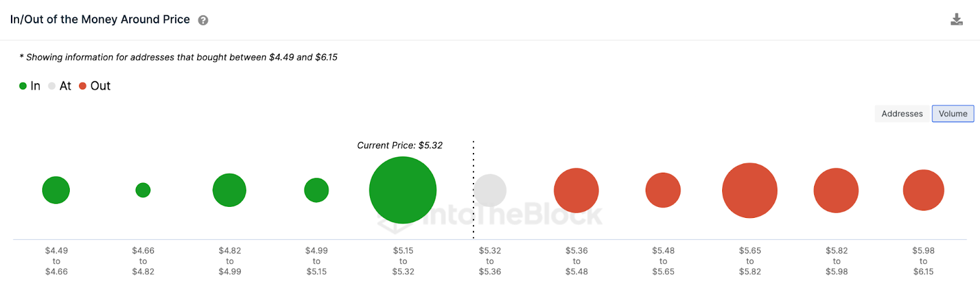Viewport: 980px width, 303px height.
Task: Toggle the green In legend item
Action: 30,86
